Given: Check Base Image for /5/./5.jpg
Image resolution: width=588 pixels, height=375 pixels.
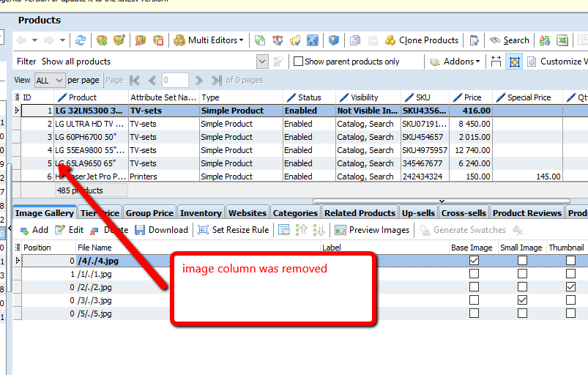Looking at the screenshot, I should click(x=474, y=313).
